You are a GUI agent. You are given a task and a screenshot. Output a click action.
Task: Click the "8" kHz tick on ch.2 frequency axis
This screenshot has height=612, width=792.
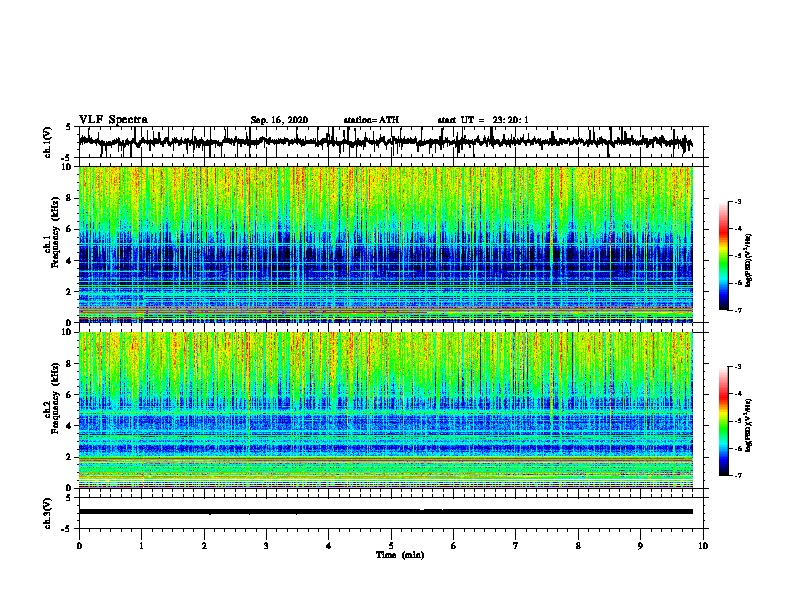click(x=69, y=364)
